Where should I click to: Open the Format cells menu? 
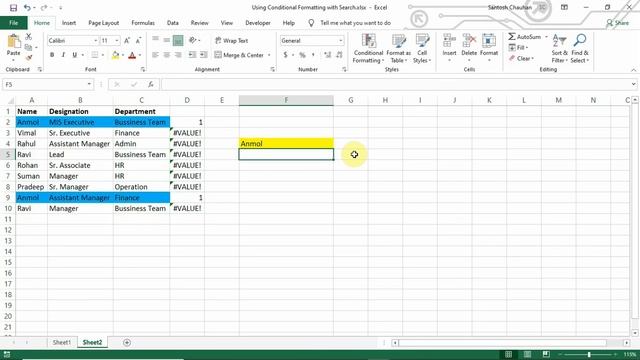click(489, 48)
